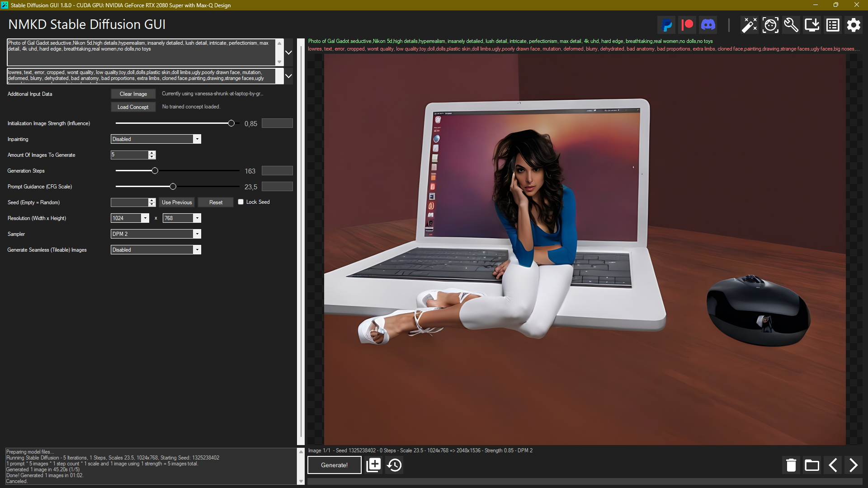The width and height of the screenshot is (868, 488).
Task: Open the log viewer list icon
Action: pyautogui.click(x=833, y=25)
